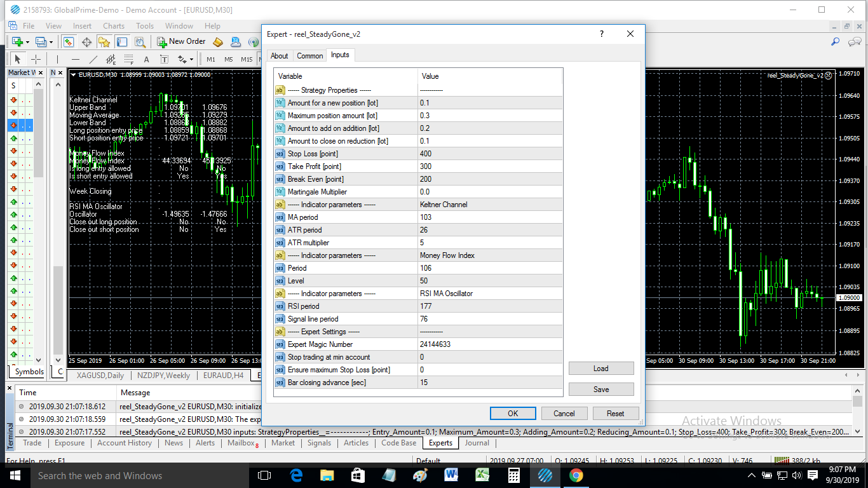Click Cancel in the Expert dialog
The height and width of the screenshot is (488, 868).
pos(564,413)
